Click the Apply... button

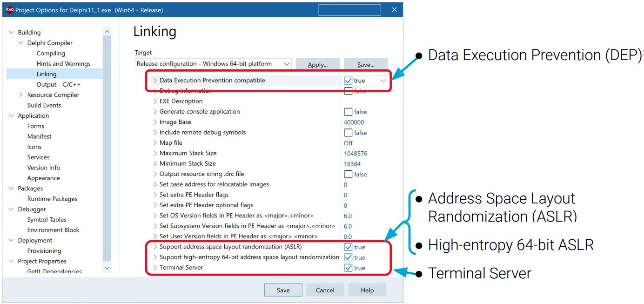(318, 64)
